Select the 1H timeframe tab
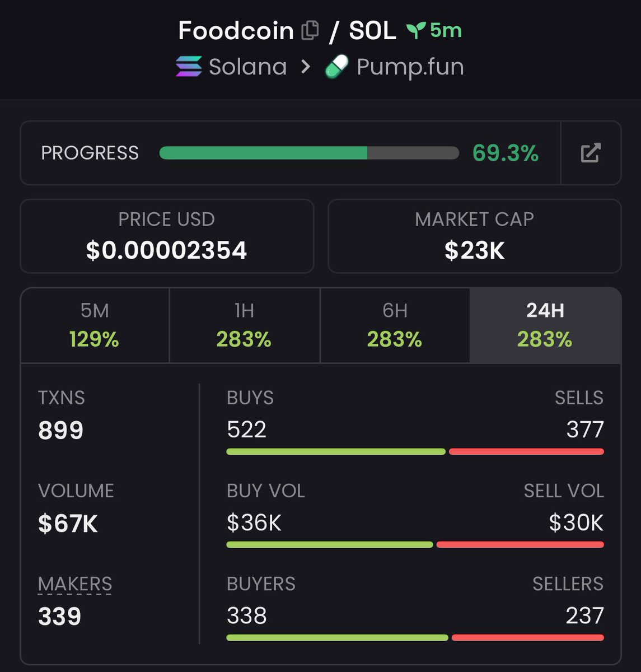The height and width of the screenshot is (672, 641). pos(244,325)
